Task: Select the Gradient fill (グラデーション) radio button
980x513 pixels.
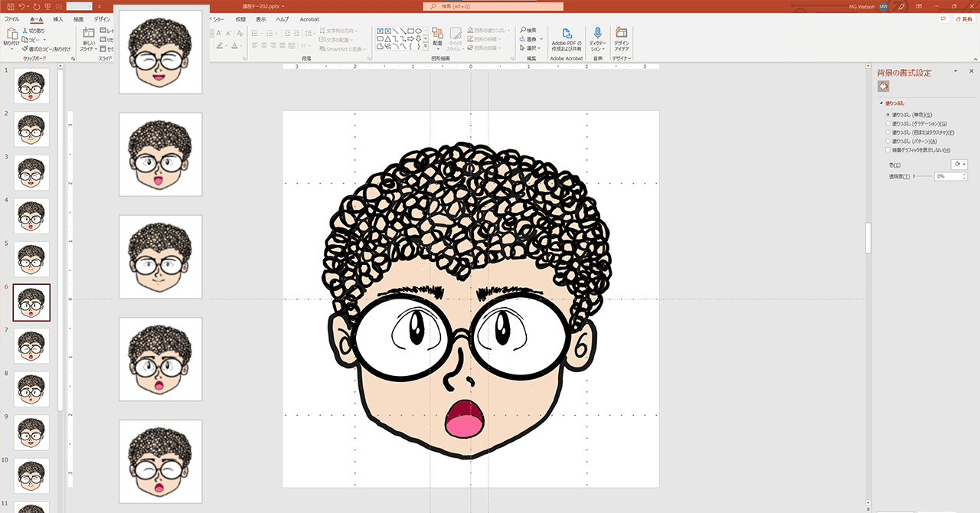Action: (x=887, y=123)
